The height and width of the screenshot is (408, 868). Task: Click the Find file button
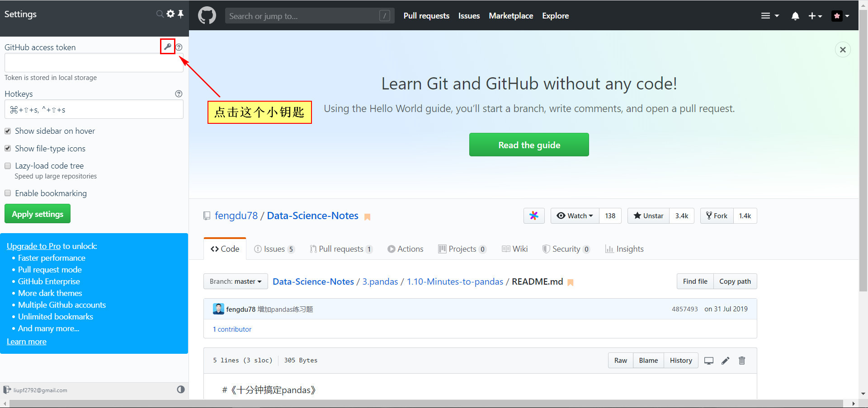coord(695,281)
